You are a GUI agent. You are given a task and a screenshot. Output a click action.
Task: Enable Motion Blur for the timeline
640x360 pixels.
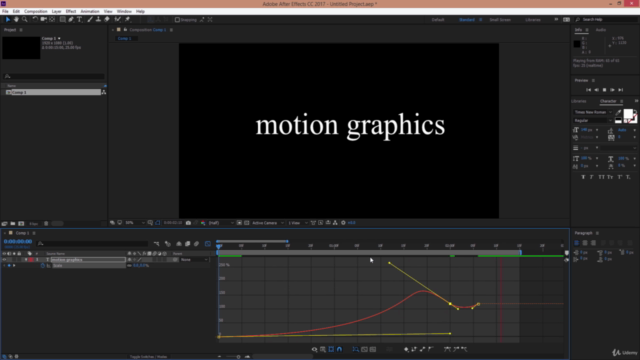coord(196,244)
